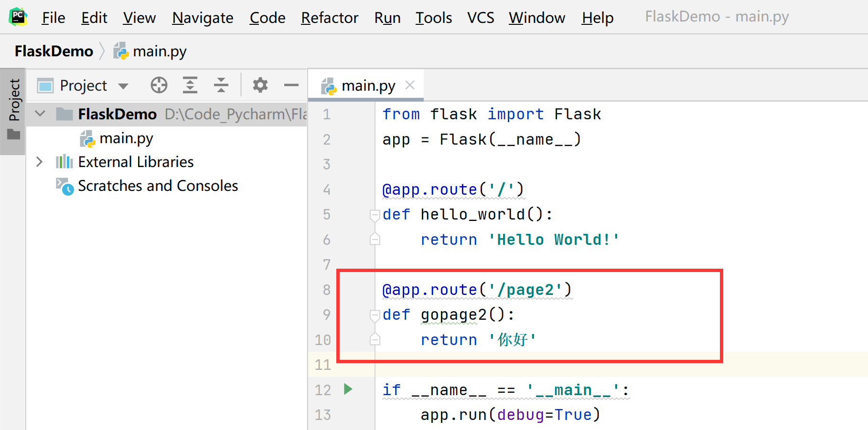Click the locate/select opened file crosshair icon
Screen dimensions: 868x430
(159, 85)
